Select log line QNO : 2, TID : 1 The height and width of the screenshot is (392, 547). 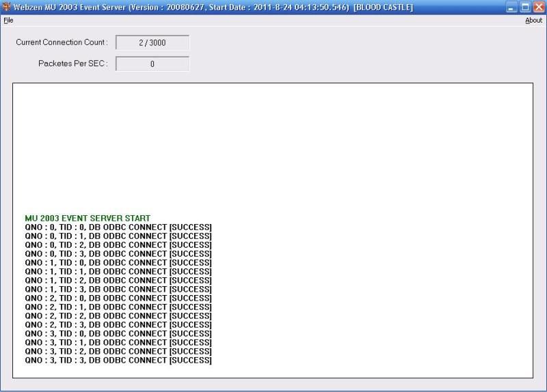pyautogui.click(x=118, y=307)
